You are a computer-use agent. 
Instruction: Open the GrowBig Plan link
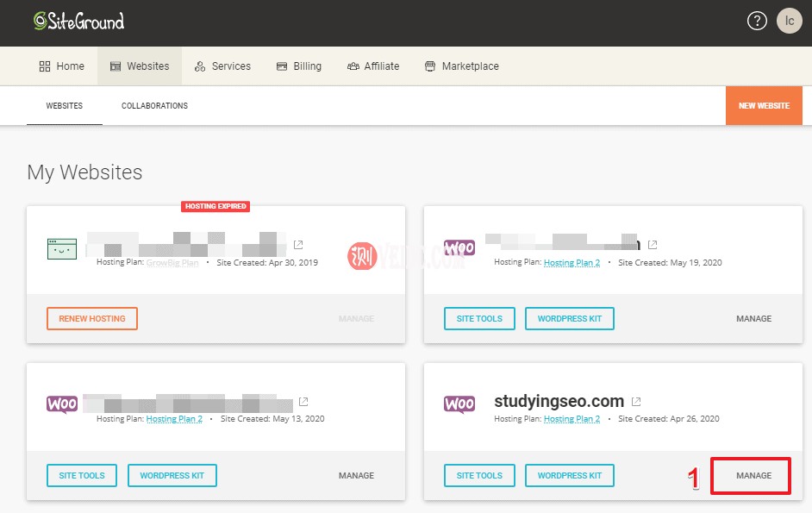pyautogui.click(x=172, y=263)
